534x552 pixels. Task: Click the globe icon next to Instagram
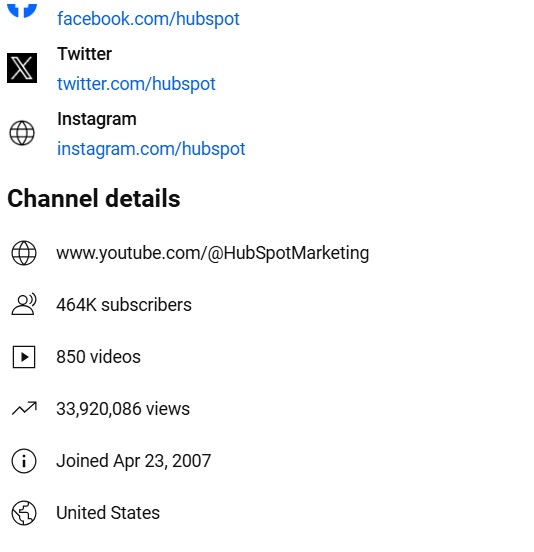pyautogui.click(x=22, y=133)
